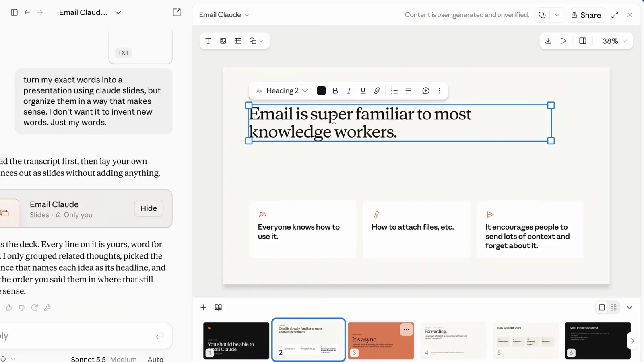This screenshot has height=362, width=644.
Task: Select the Text insert tool
Action: coord(208,41)
